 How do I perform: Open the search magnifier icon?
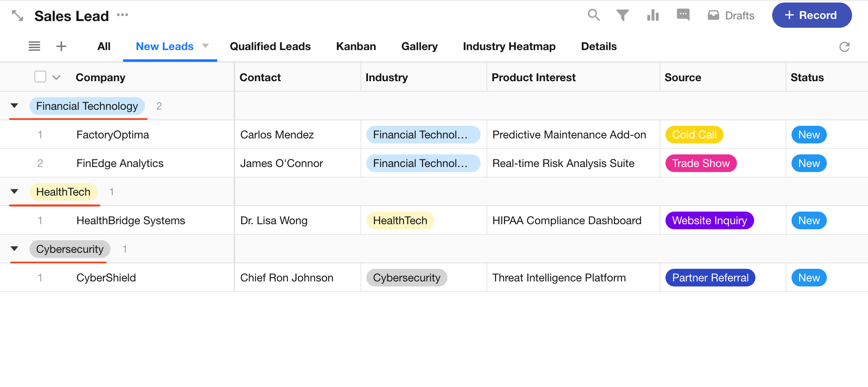(593, 15)
